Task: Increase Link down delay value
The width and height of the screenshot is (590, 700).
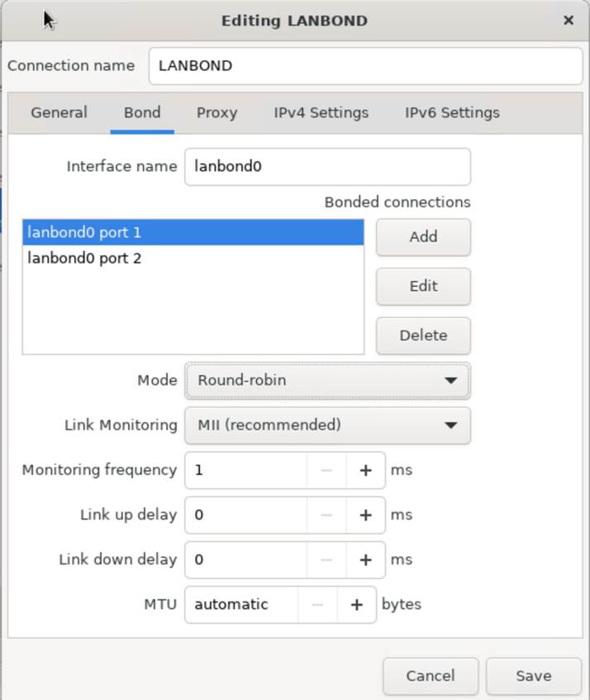Action: click(365, 560)
